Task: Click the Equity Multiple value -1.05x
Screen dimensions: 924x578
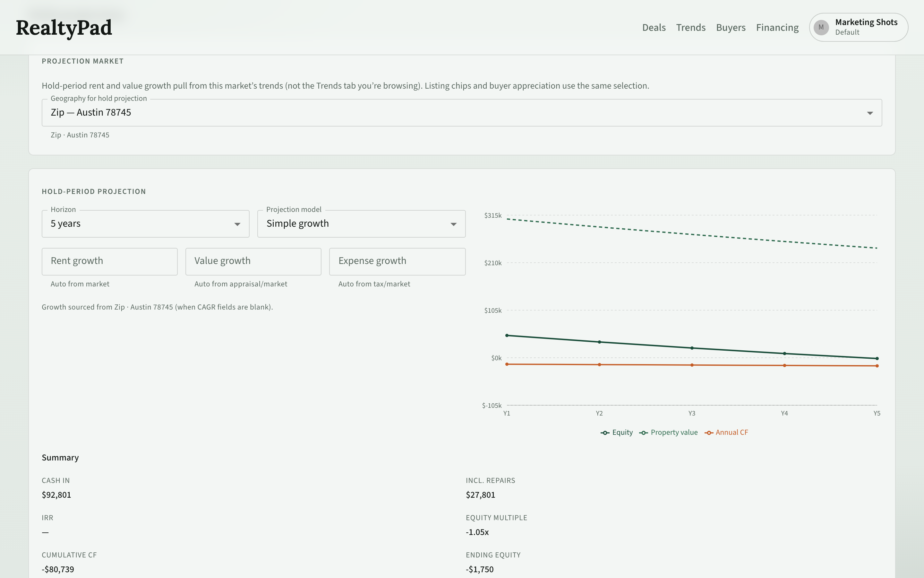Action: tap(477, 532)
